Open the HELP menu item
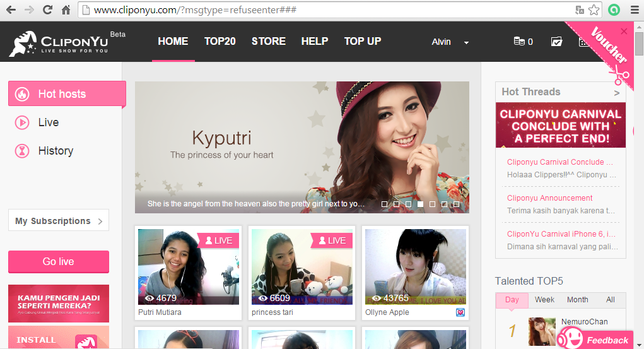Image resolution: width=644 pixels, height=349 pixels. [x=315, y=42]
